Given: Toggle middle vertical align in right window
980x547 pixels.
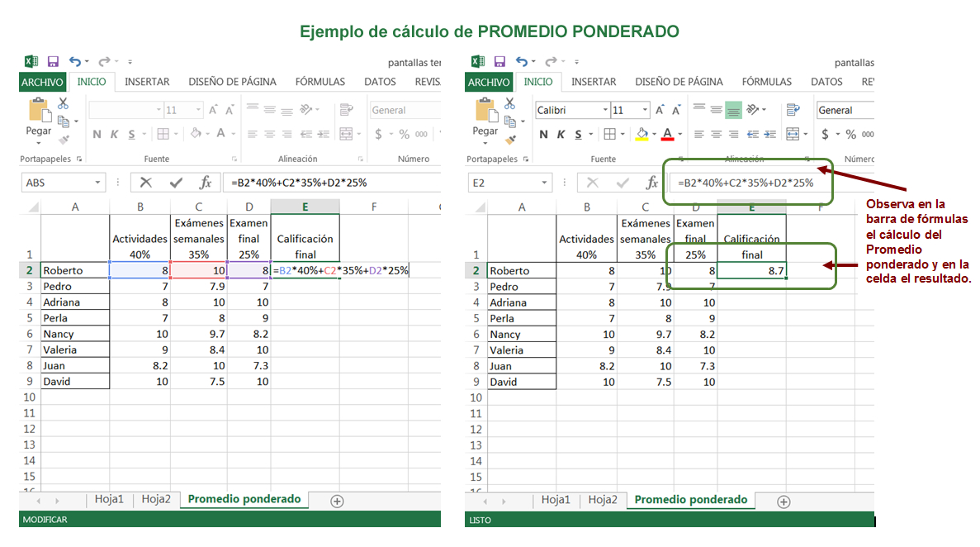Looking at the screenshot, I should point(717,110).
